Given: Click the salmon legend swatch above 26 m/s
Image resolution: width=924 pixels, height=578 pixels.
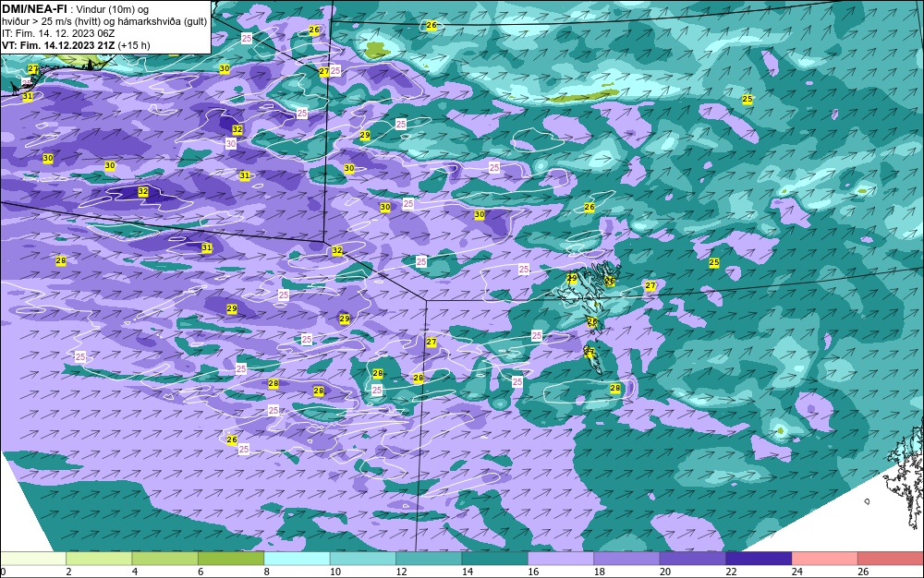Looking at the screenshot, I should pyautogui.click(x=891, y=559).
